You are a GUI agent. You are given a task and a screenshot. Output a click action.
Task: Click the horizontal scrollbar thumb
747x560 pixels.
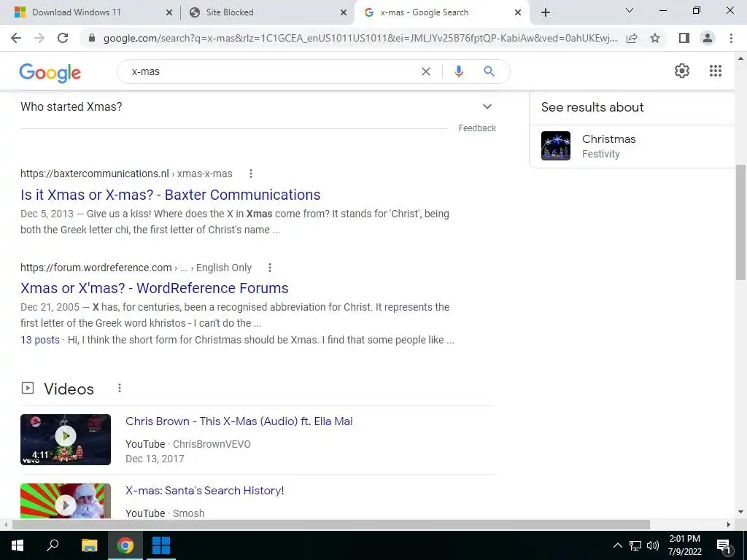tap(331, 524)
